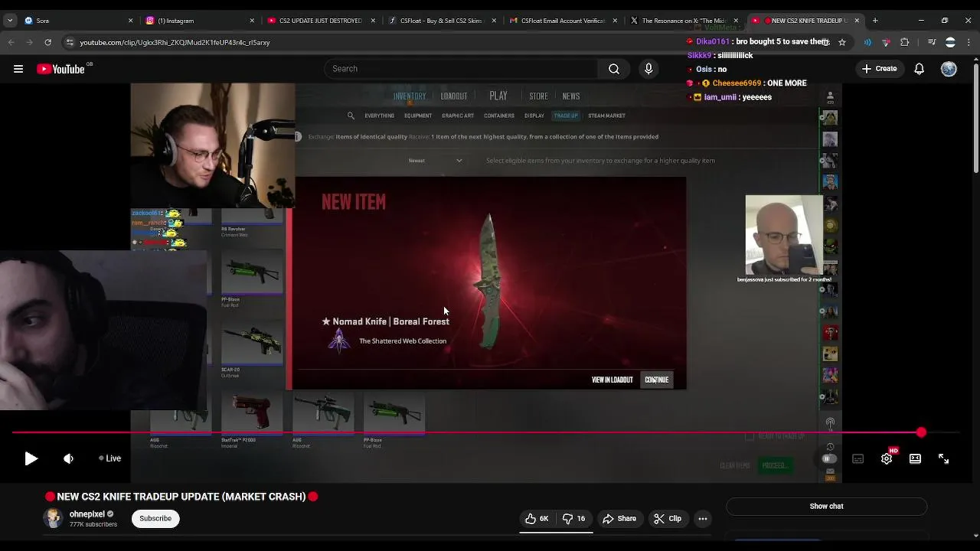View site information icon in address bar
The image size is (980, 551).
pyautogui.click(x=70, y=43)
